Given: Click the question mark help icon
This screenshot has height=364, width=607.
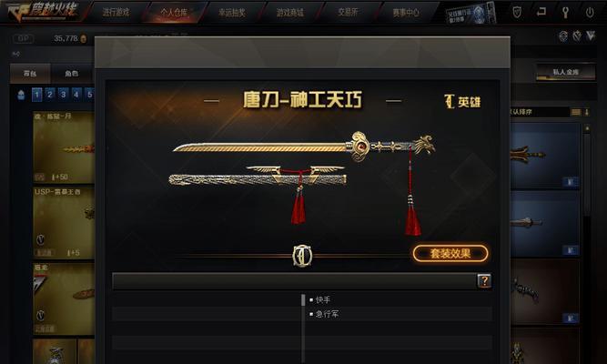Looking at the screenshot, I should click(x=484, y=281).
